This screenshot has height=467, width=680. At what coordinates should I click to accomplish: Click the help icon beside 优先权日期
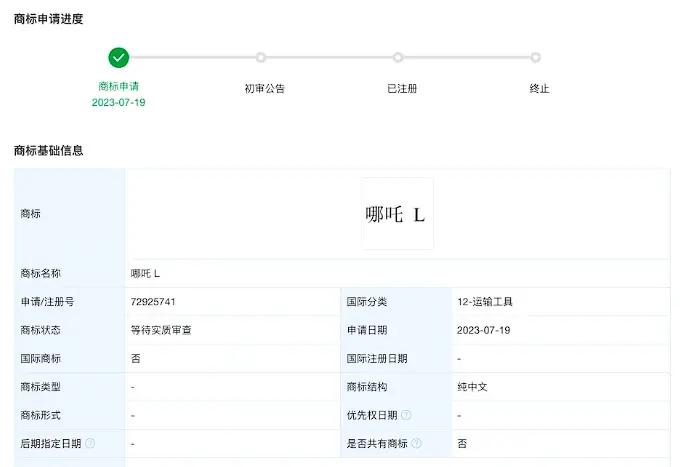[x=406, y=415]
